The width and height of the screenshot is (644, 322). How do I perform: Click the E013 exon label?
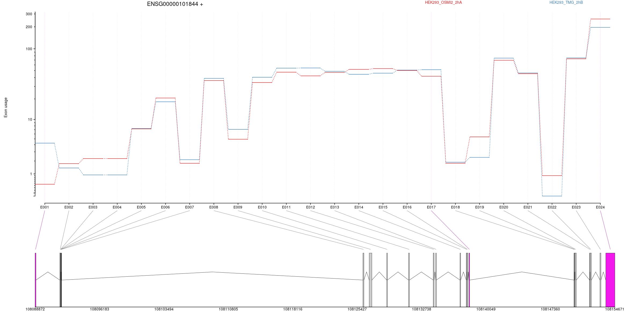pos(335,207)
